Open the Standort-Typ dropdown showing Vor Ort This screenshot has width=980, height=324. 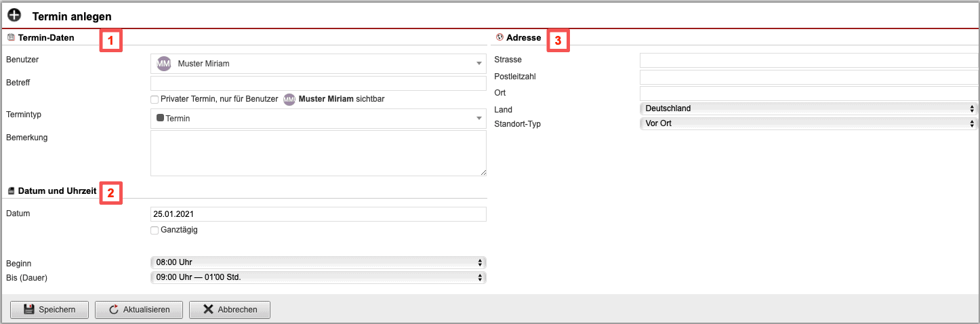809,124
